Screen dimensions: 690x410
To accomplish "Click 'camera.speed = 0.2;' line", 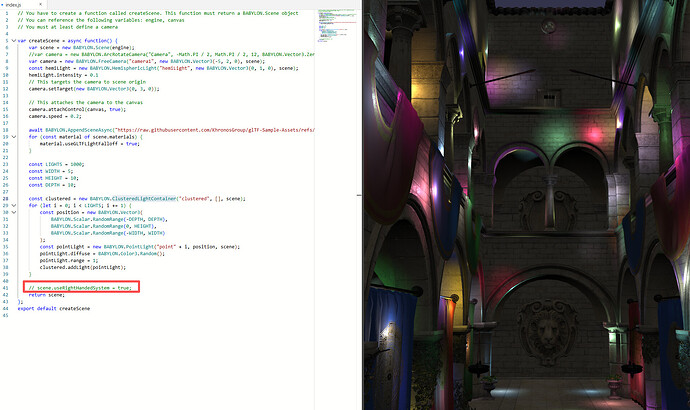I will point(55,116).
